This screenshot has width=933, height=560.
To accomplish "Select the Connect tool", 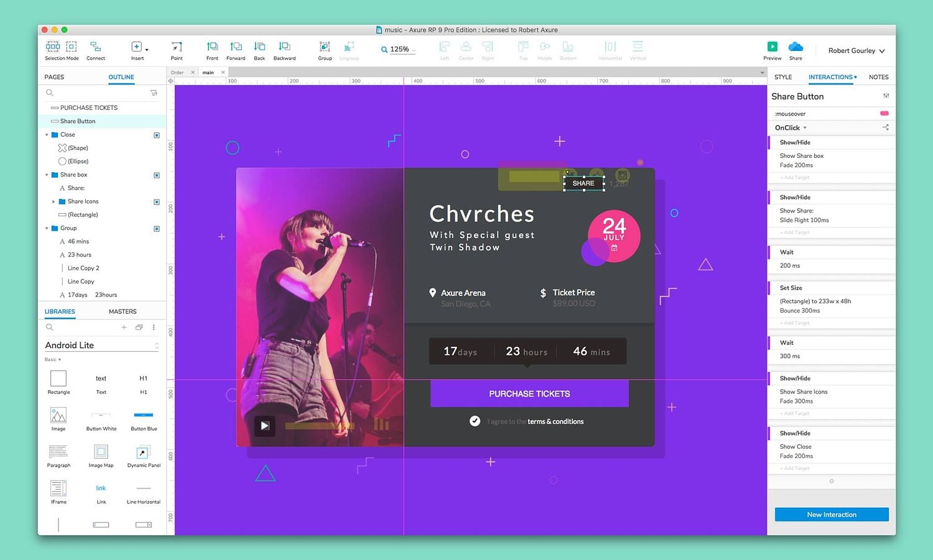I will click(95, 47).
